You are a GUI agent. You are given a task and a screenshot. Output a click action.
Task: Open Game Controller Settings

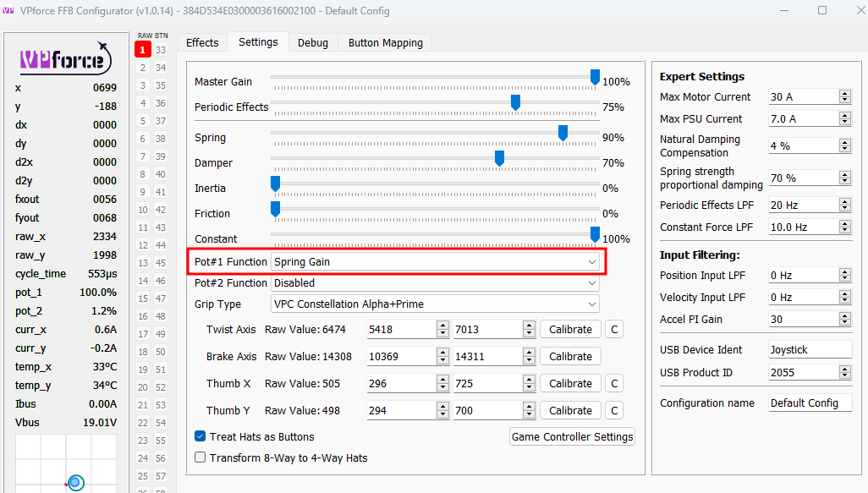click(x=572, y=436)
